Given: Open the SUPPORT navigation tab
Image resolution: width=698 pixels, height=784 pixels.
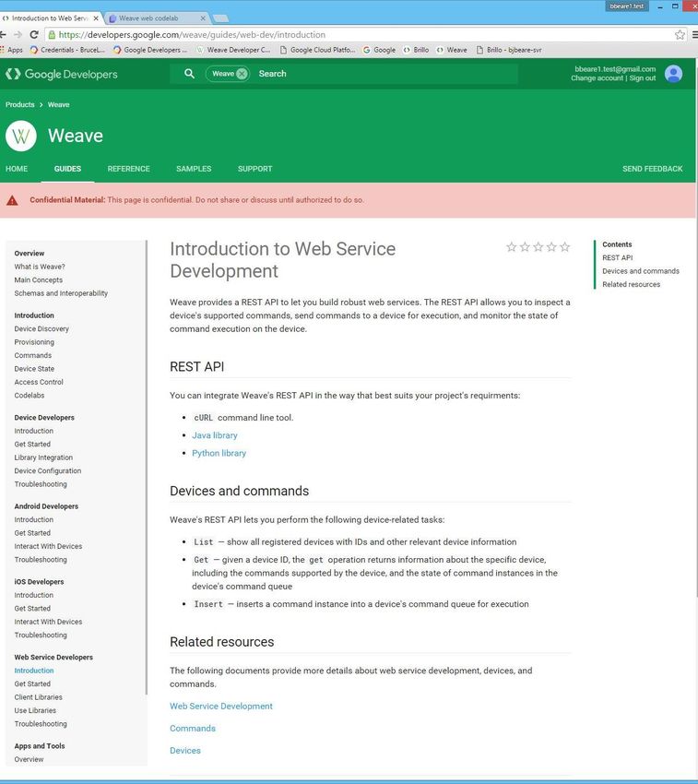Looking at the screenshot, I should (255, 169).
